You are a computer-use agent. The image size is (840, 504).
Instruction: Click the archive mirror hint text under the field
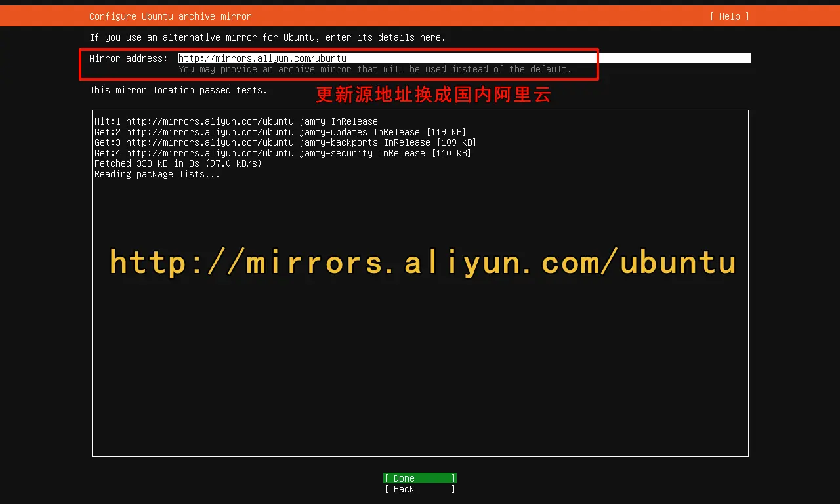[375, 69]
